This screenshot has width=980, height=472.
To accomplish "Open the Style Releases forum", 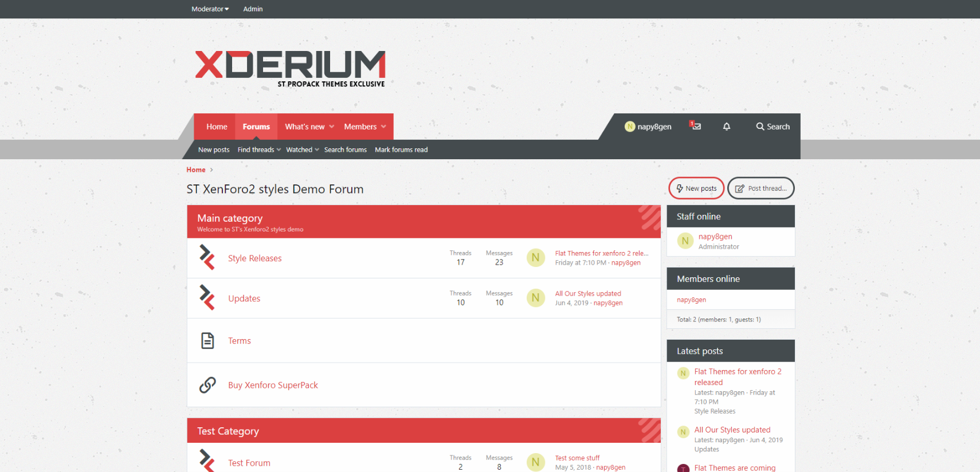I will [x=255, y=258].
